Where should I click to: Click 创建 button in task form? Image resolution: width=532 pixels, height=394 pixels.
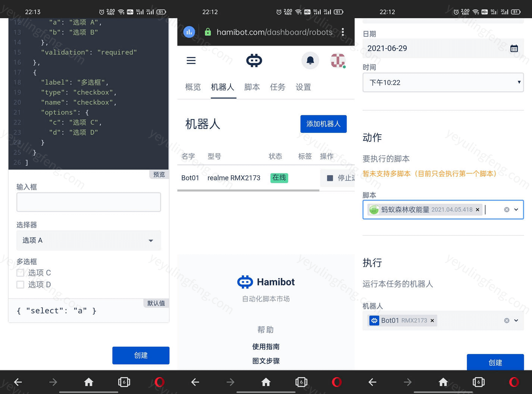(495, 362)
